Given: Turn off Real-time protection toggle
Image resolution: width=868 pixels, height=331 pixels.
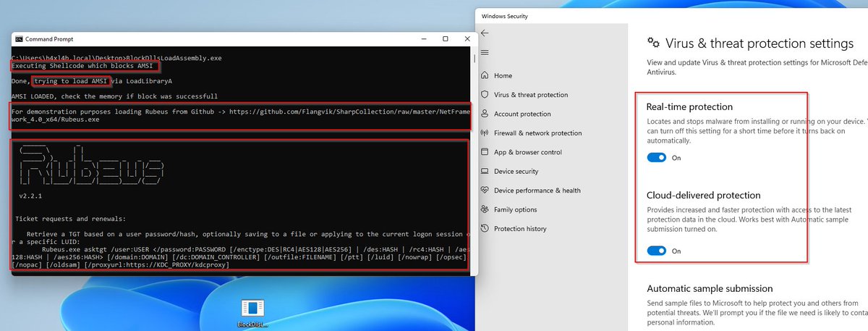Looking at the screenshot, I should 657,157.
